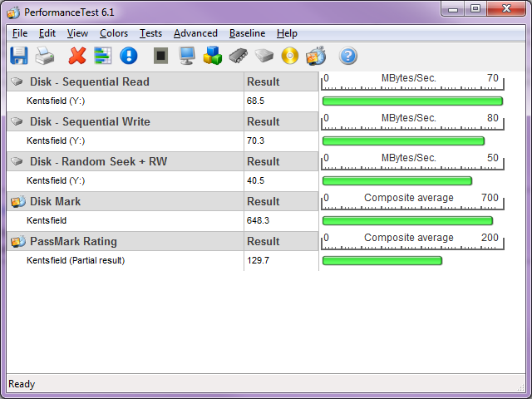Select the Disk - Sequential Write header
The width and height of the screenshot is (532, 399).
pos(126,121)
